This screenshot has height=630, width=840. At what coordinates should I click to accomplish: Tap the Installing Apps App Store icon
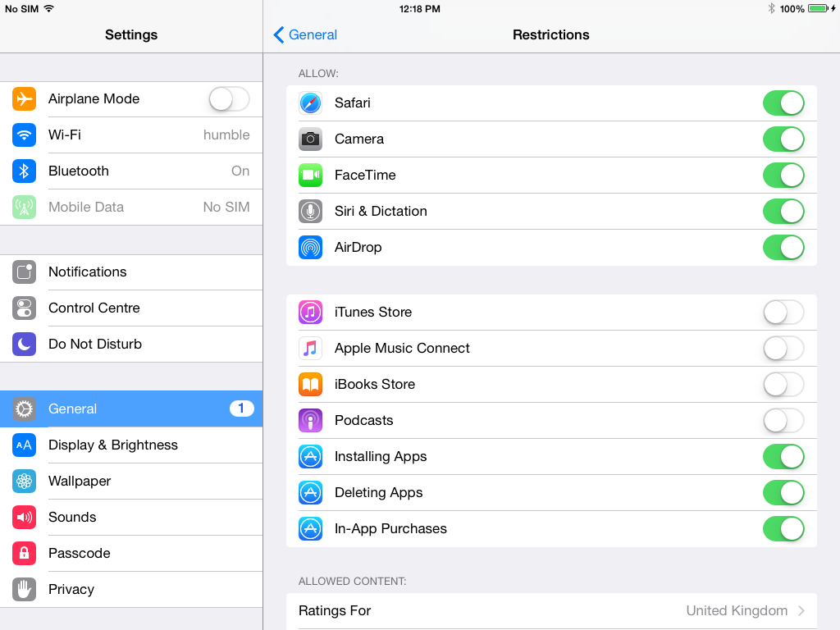coord(310,456)
